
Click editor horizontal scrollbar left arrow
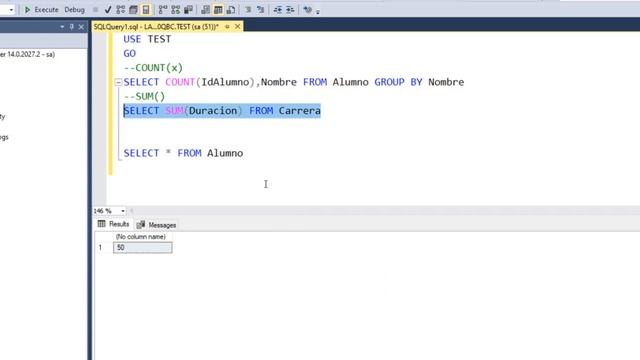(131, 211)
